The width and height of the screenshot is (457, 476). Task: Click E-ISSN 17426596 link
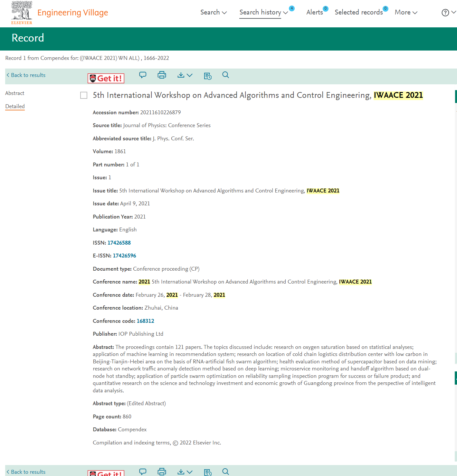[x=124, y=256]
